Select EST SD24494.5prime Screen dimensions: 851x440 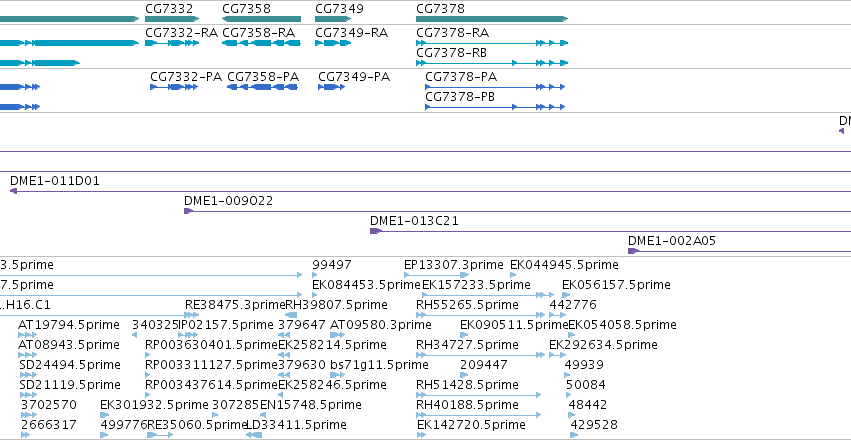point(69,365)
